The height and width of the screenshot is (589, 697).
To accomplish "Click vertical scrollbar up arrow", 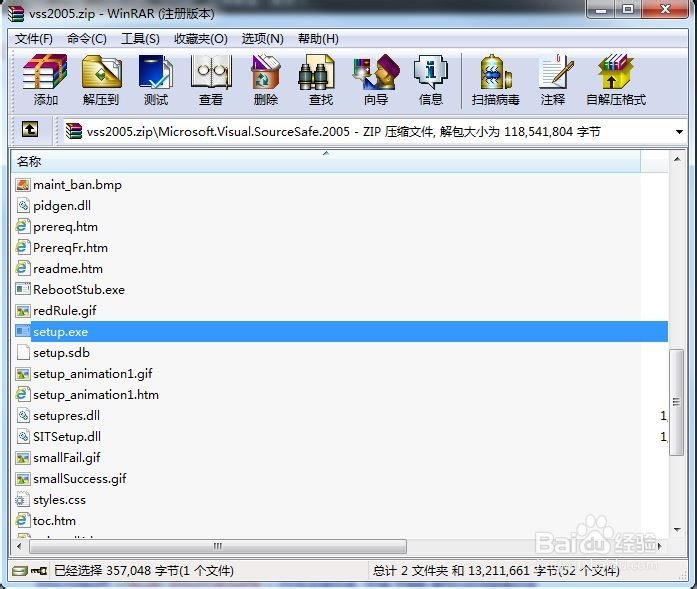I will 677,159.
